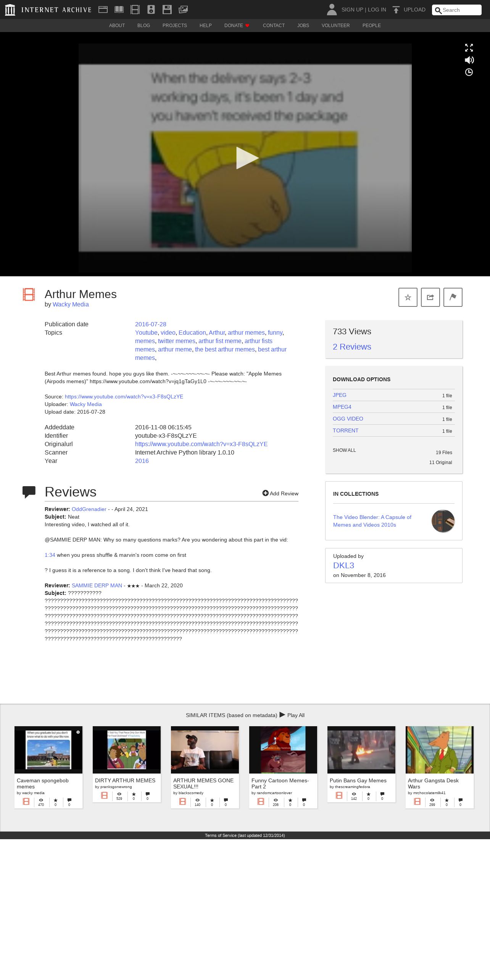Click the Reviews speech bubble icon

(x=29, y=492)
